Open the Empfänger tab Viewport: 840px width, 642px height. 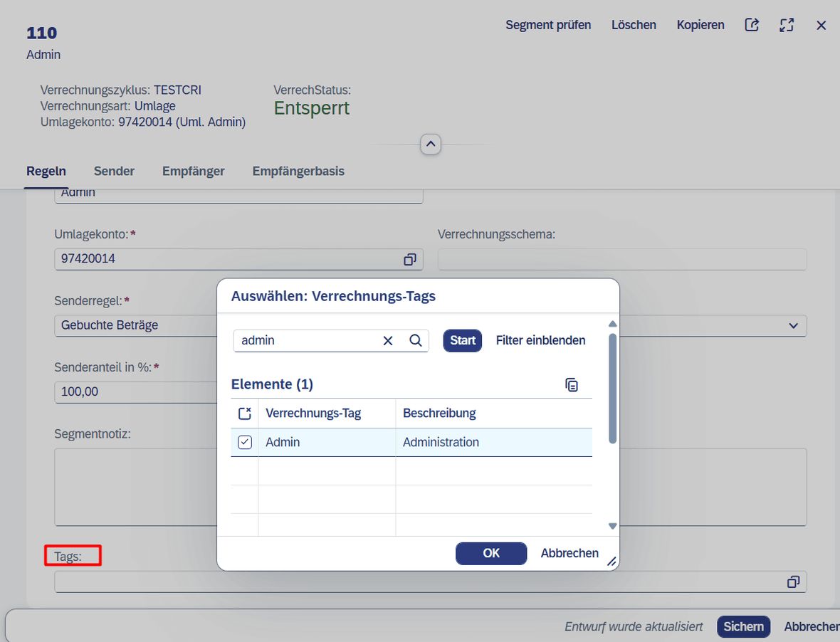(x=194, y=172)
